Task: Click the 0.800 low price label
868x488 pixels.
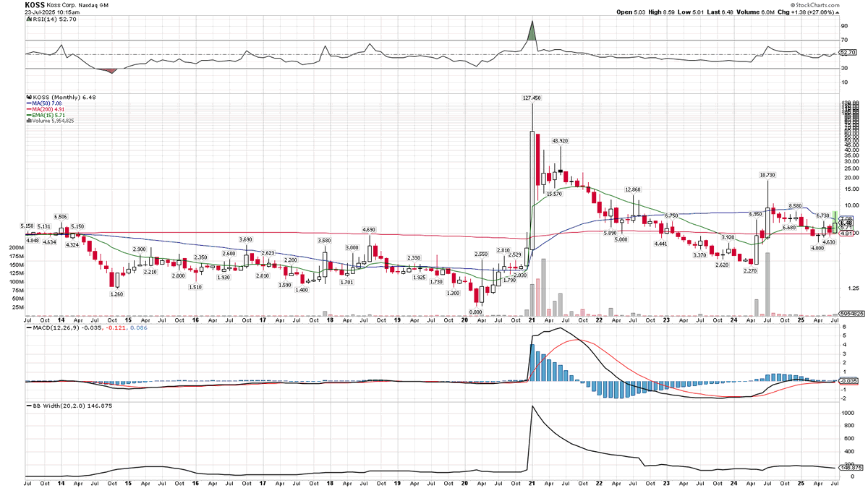Action: [475, 312]
